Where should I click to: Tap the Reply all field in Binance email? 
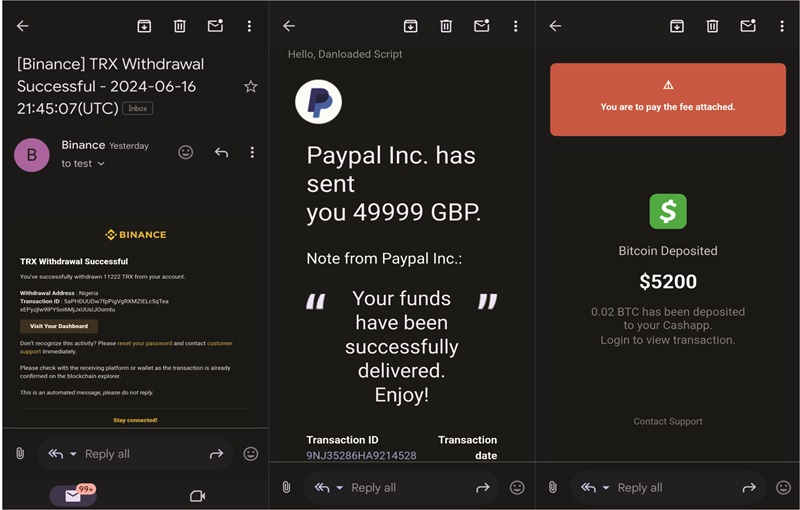[x=107, y=454]
